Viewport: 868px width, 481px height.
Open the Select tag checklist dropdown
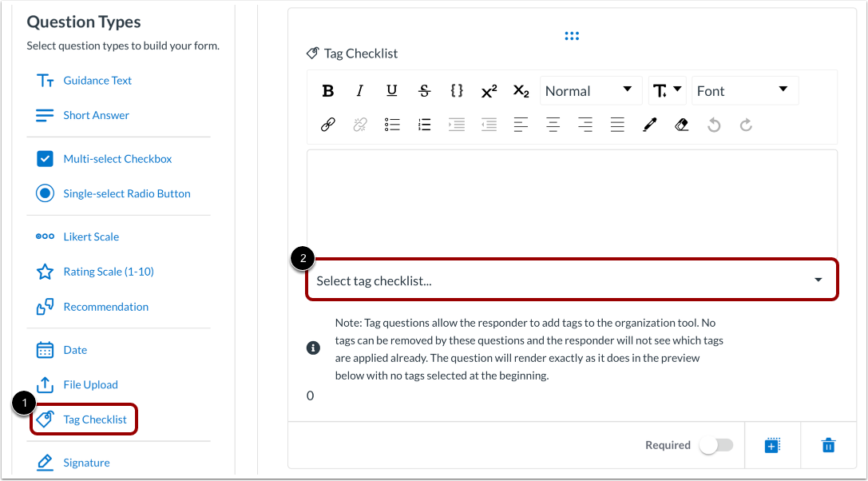pyautogui.click(x=572, y=279)
